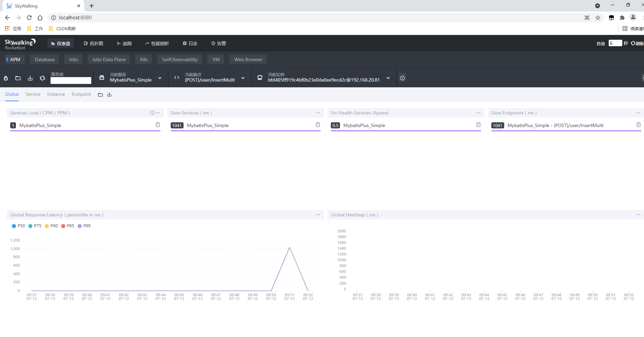
Task: Switch to the Endpoint tab
Action: coord(81,94)
